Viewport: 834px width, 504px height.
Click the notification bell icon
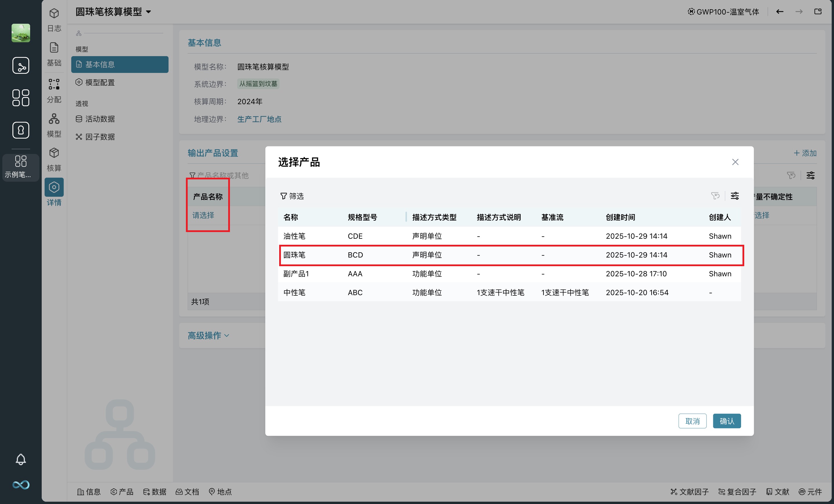point(21,459)
